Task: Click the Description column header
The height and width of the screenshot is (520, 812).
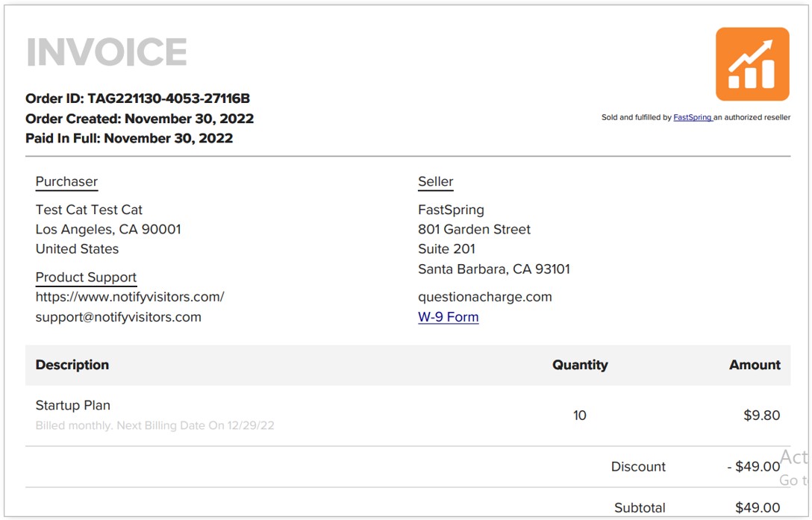Action: 72,365
